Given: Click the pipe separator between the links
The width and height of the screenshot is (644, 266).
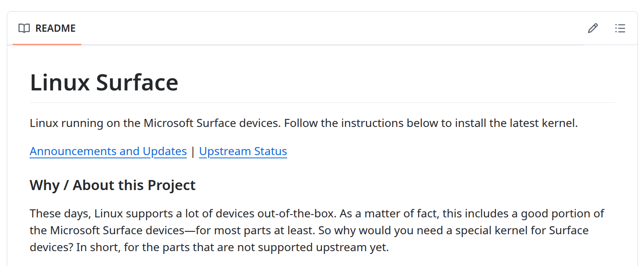Looking at the screenshot, I should coord(193,151).
